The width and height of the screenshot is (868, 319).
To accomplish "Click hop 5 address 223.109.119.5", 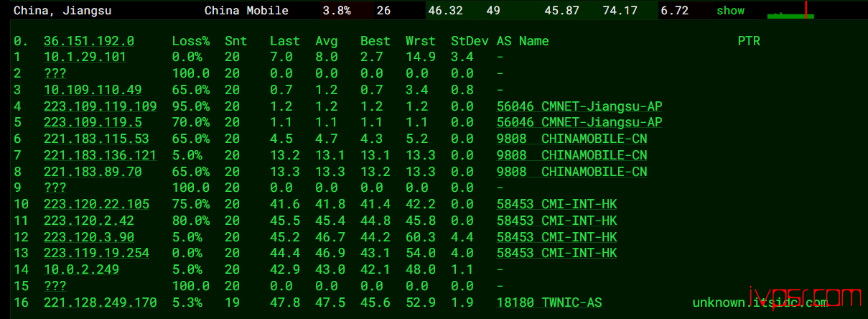I will pos(93,123).
